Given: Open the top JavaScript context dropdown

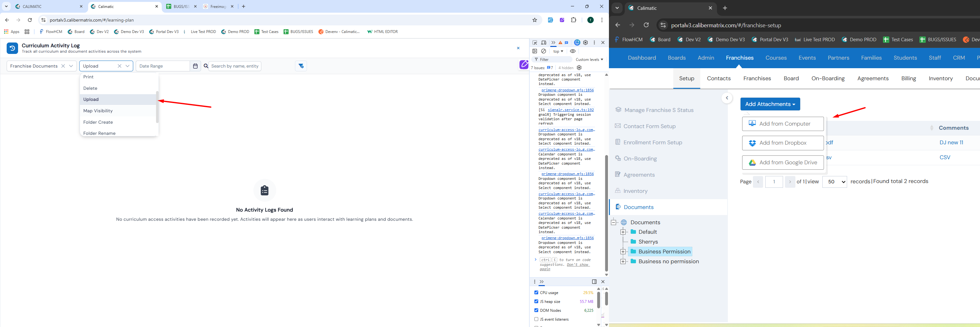Looking at the screenshot, I should [558, 51].
